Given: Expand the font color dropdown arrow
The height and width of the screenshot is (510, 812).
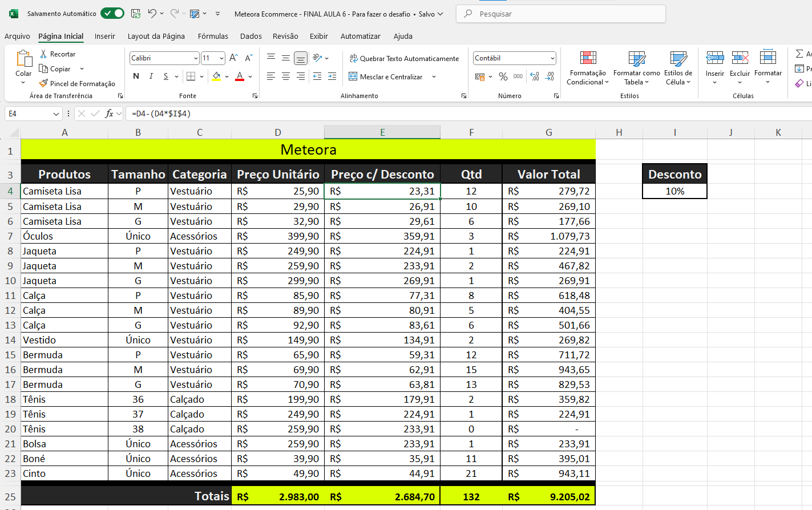Looking at the screenshot, I should pos(250,76).
